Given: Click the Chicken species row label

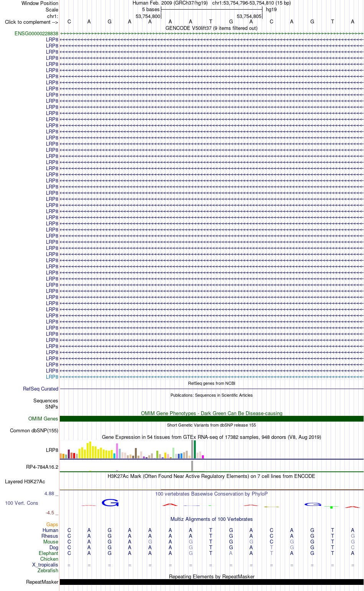Looking at the screenshot, I should pos(49,559).
